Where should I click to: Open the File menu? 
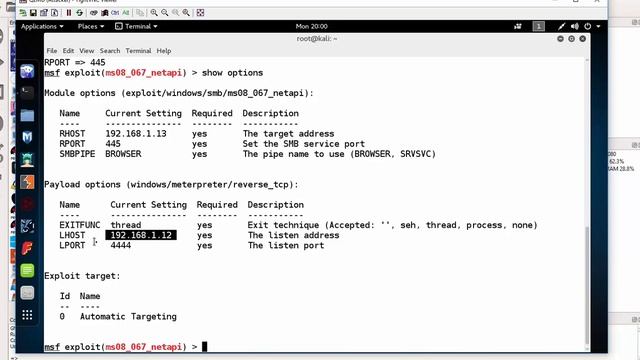[x=52, y=51]
